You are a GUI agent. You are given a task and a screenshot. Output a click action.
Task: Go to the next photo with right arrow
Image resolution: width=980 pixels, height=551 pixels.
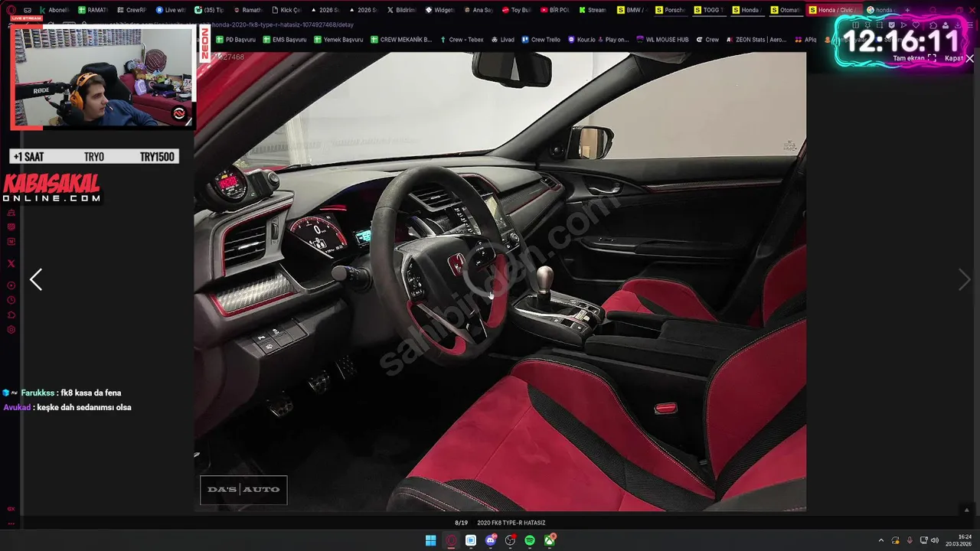tap(964, 279)
